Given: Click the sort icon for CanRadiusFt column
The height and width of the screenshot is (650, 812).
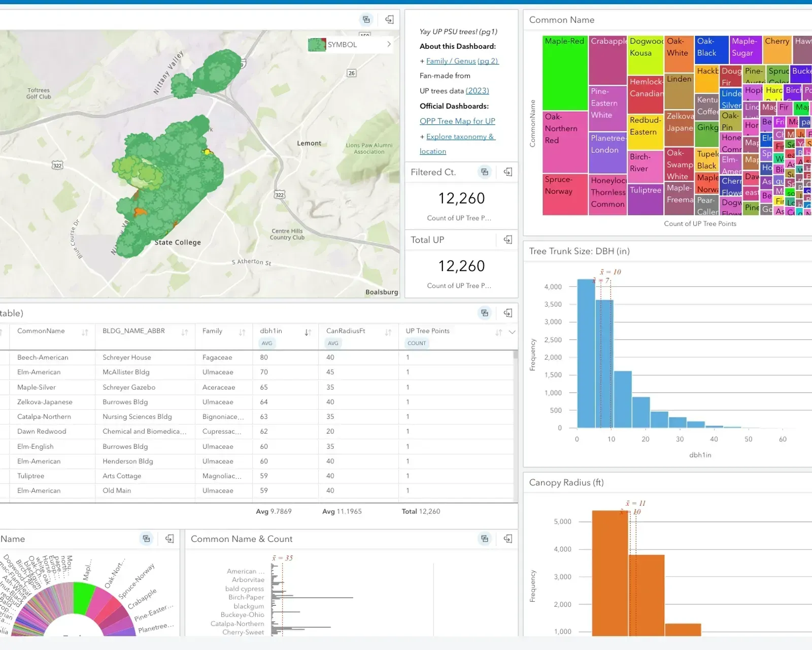Looking at the screenshot, I should click(388, 332).
